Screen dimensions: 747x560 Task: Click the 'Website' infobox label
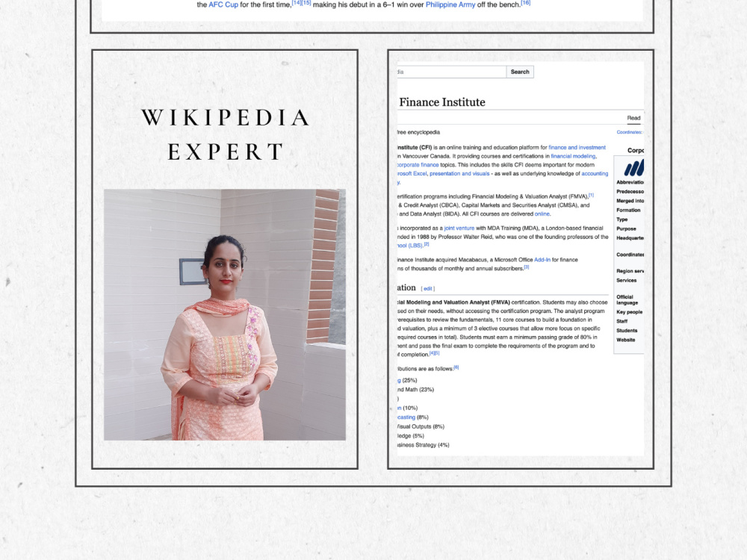[x=626, y=340]
